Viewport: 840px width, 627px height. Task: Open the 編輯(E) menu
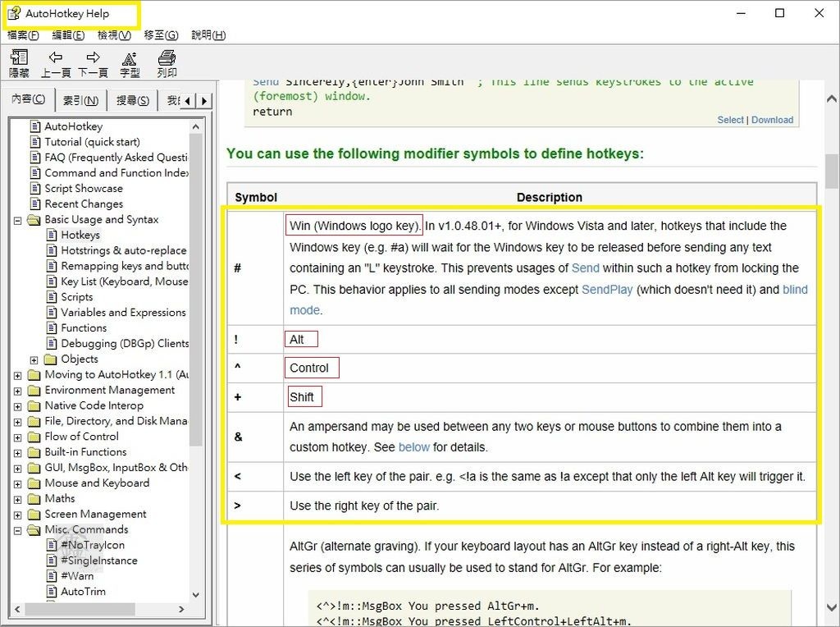coord(68,35)
